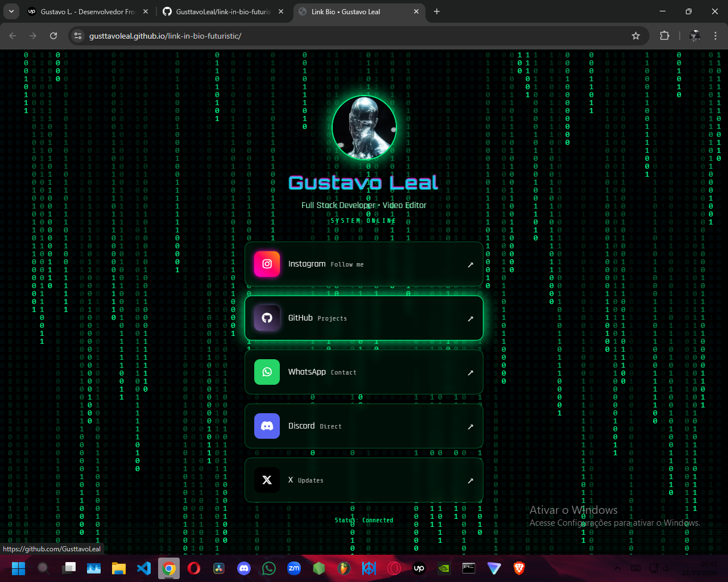Switch to the Gustavo L. Desenvolvedor tab

(88, 11)
